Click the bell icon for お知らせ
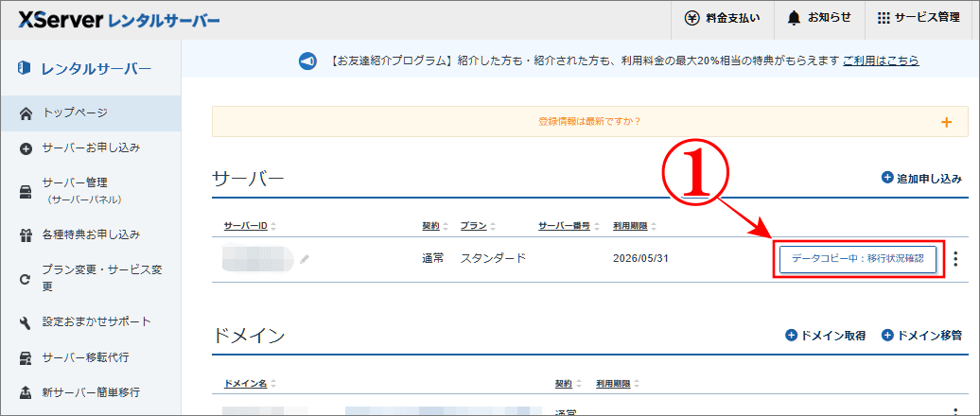Image resolution: width=980 pixels, height=416 pixels. point(795,18)
